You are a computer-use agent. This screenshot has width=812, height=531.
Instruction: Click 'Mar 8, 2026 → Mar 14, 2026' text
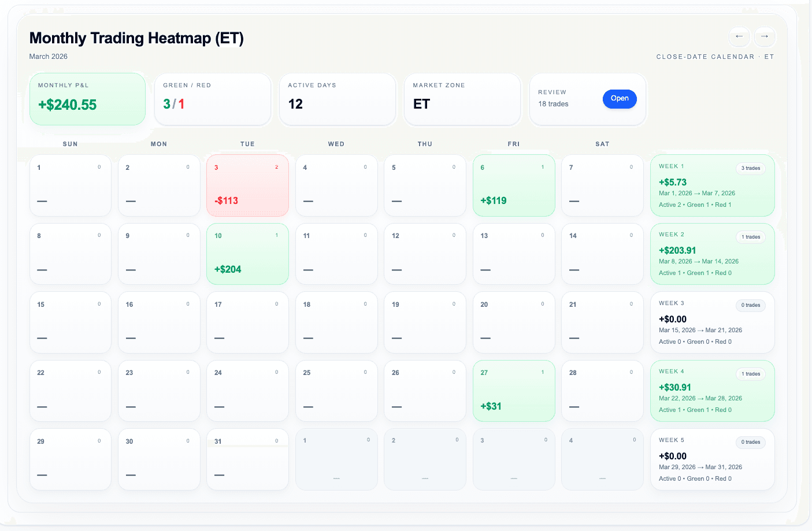(699, 261)
